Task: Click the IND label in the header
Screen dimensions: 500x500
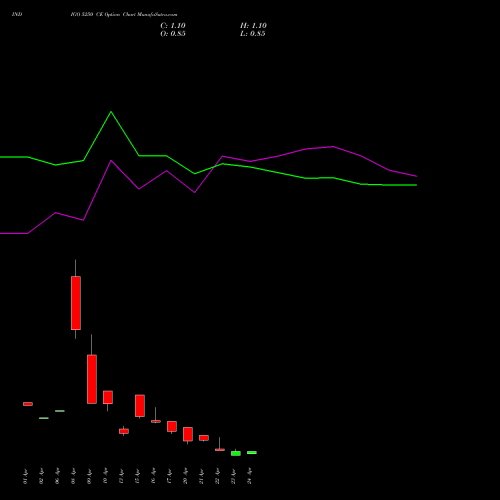Action: 17,14
